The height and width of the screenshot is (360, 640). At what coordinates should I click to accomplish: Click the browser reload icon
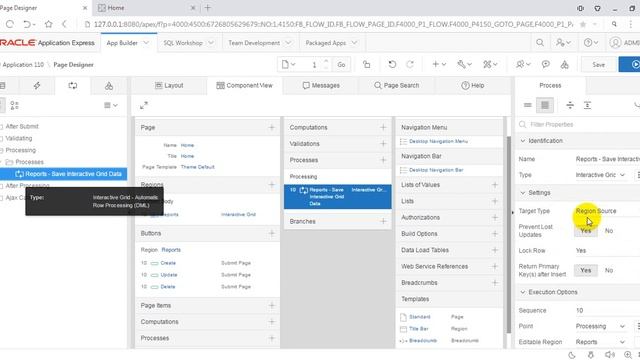[x=10, y=24]
